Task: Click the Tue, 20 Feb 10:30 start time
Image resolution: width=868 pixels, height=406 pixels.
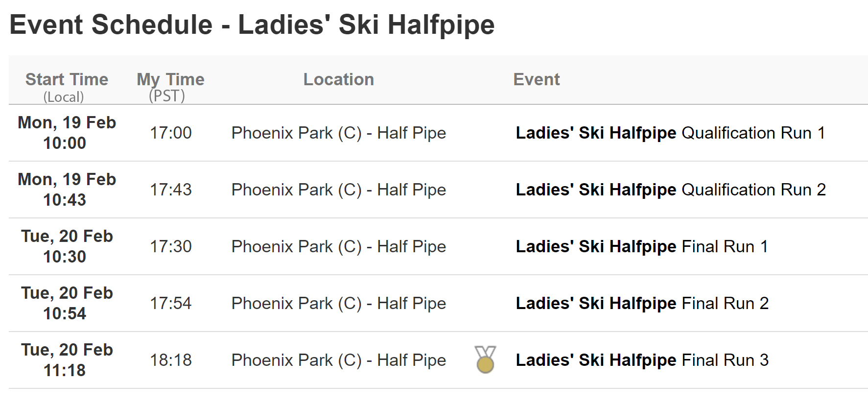Action: 67,246
